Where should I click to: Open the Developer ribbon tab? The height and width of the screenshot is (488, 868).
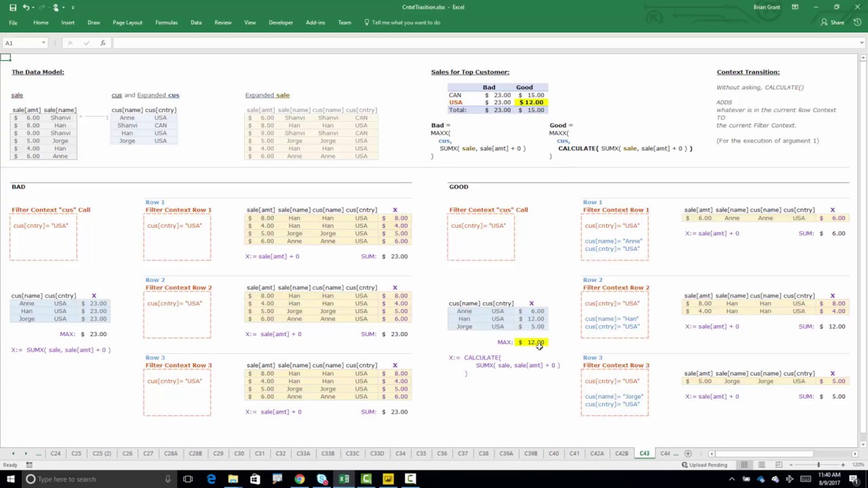(281, 22)
